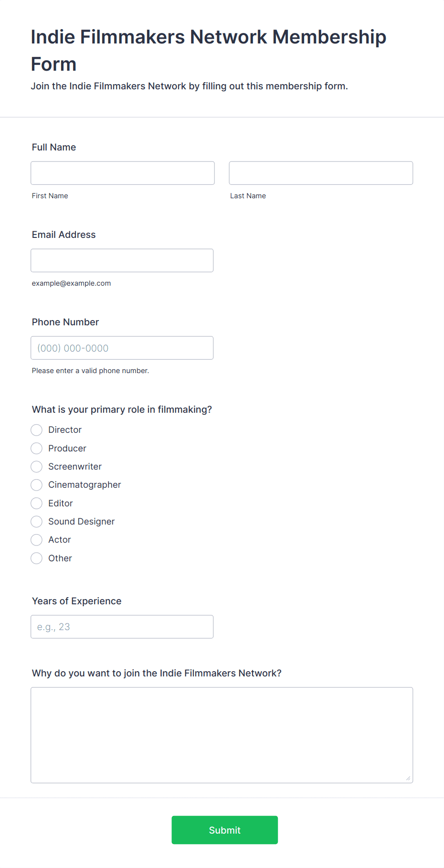Submit the membership form
Viewport: 444px width, 868px height.
(x=225, y=830)
